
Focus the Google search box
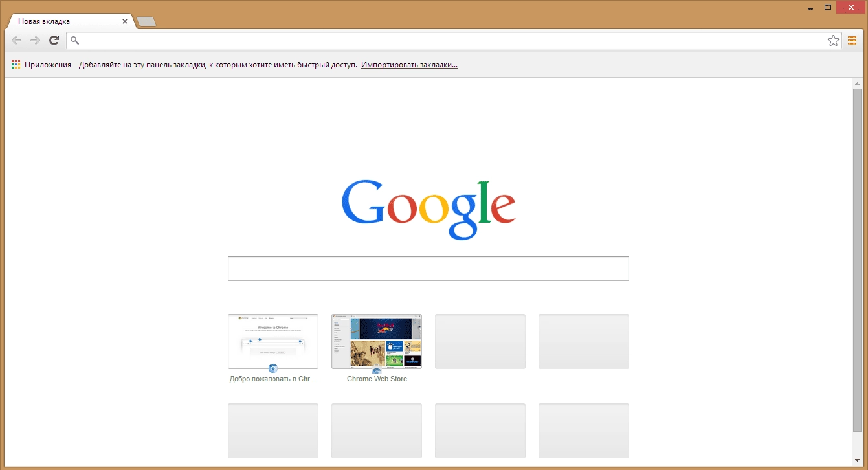tap(428, 269)
